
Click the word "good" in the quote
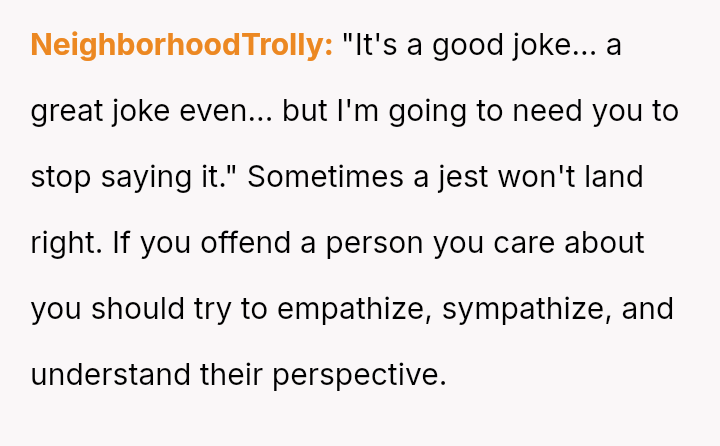471,46
